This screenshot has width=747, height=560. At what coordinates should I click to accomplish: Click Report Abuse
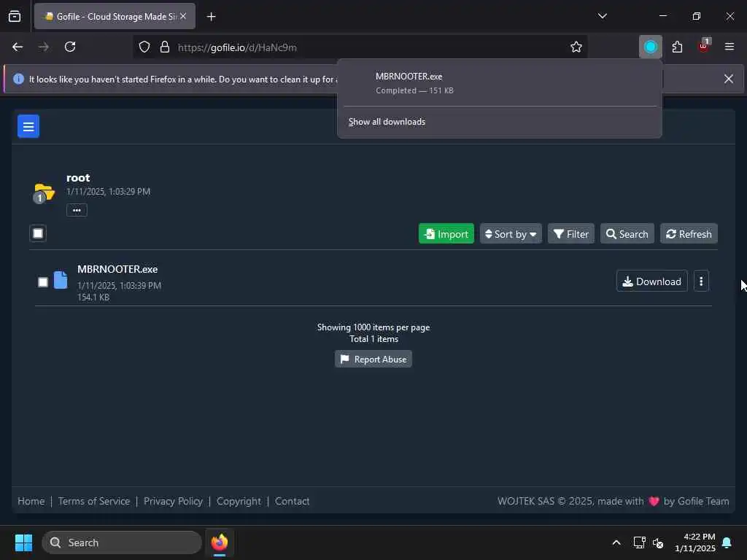click(373, 359)
